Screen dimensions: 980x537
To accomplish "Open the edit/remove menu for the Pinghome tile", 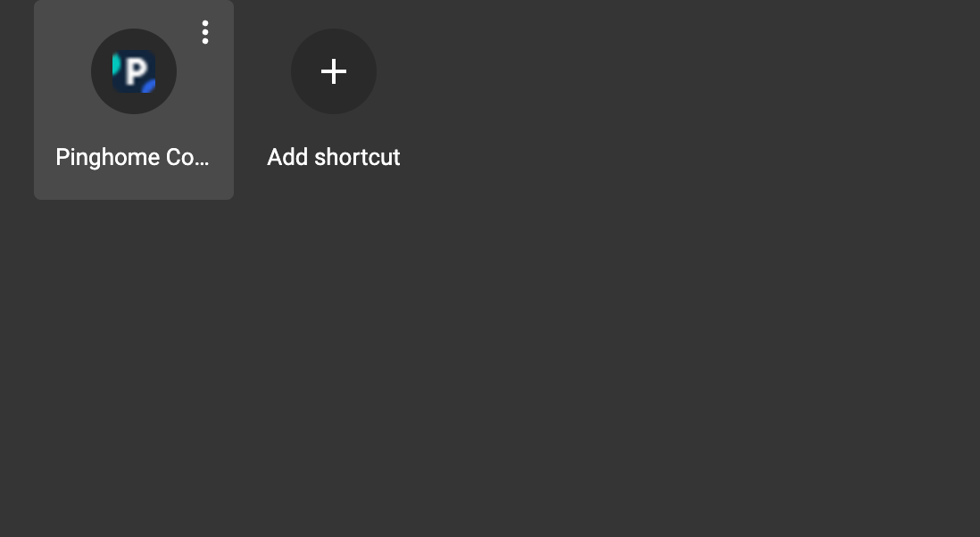I will click(x=205, y=32).
